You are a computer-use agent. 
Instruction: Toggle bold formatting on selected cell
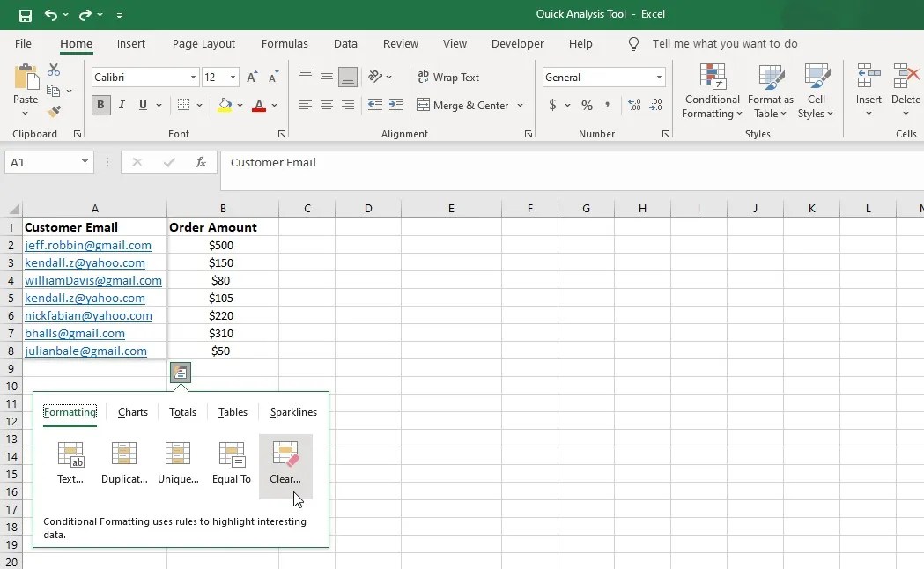[x=100, y=105]
